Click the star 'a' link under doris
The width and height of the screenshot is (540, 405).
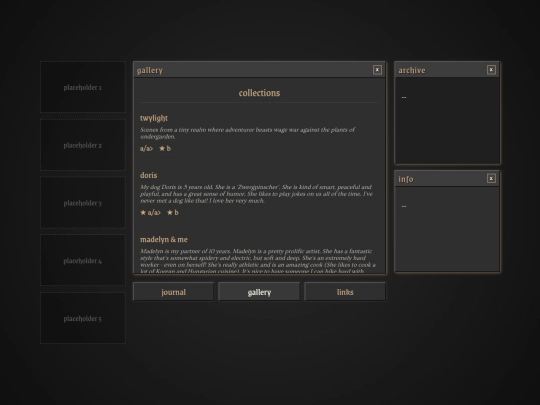coord(150,212)
